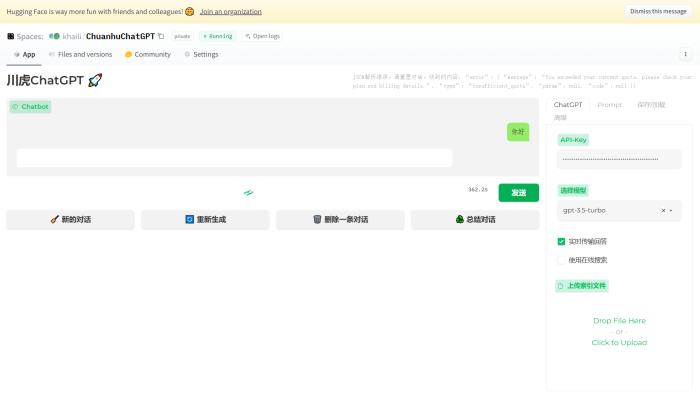Open the Files and versions tab
Image resolution: width=700 pixels, height=400 pixels.
point(80,54)
